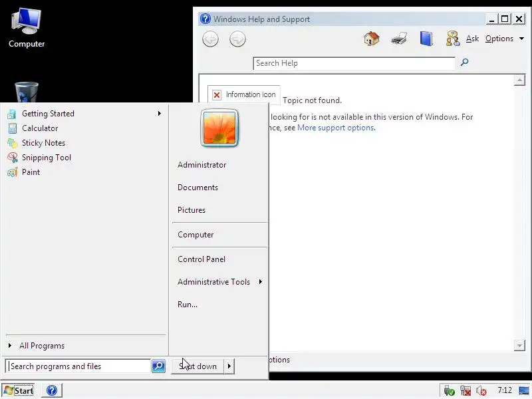Screen dimensions: 532x399
Task: Focus Search programs and files box
Action: 78,366
